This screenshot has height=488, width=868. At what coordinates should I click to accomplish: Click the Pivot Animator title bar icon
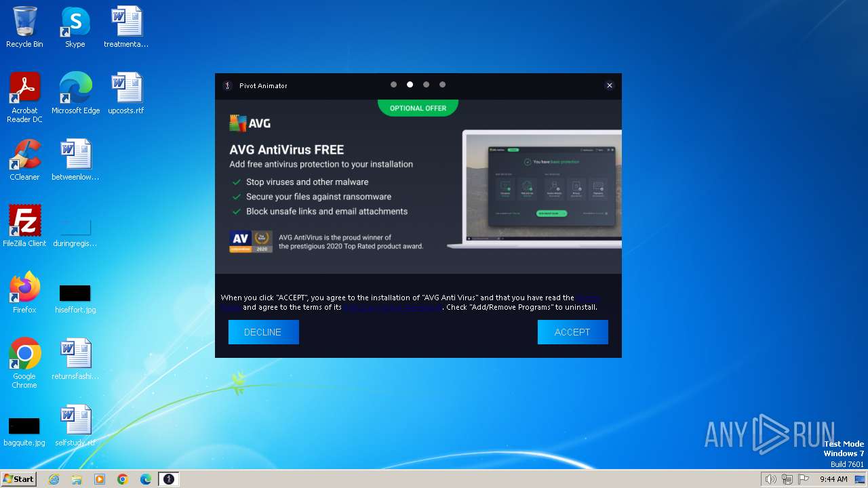pyautogui.click(x=228, y=85)
